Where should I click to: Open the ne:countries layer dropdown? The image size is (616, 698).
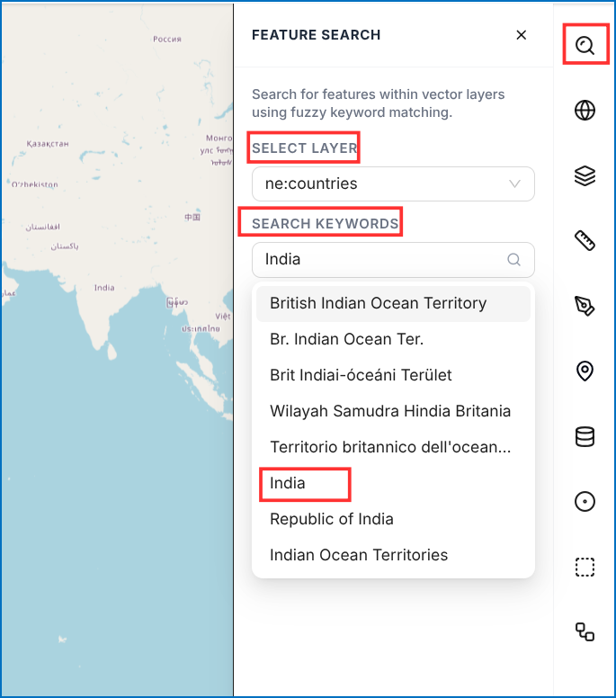tap(394, 183)
